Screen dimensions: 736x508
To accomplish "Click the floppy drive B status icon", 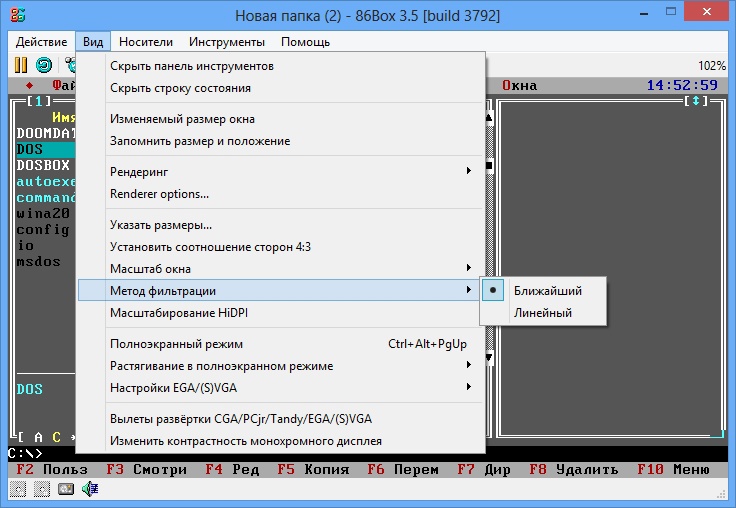I will (x=42, y=489).
